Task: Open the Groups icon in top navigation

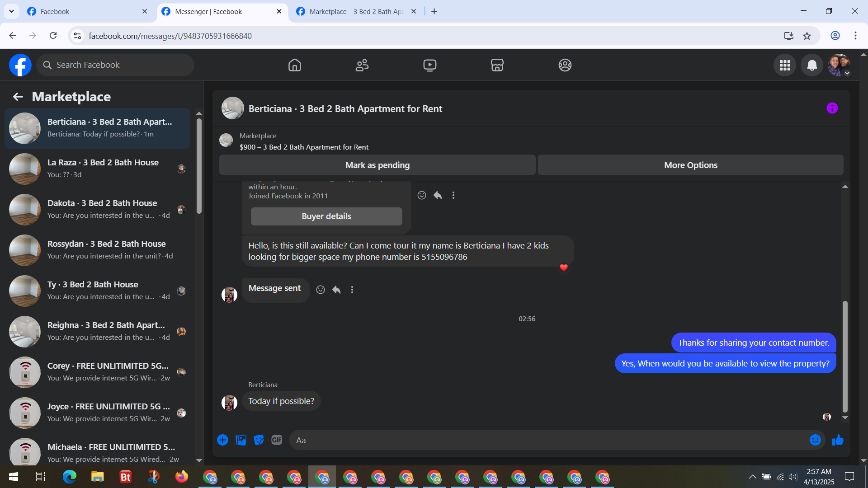Action: 565,65
